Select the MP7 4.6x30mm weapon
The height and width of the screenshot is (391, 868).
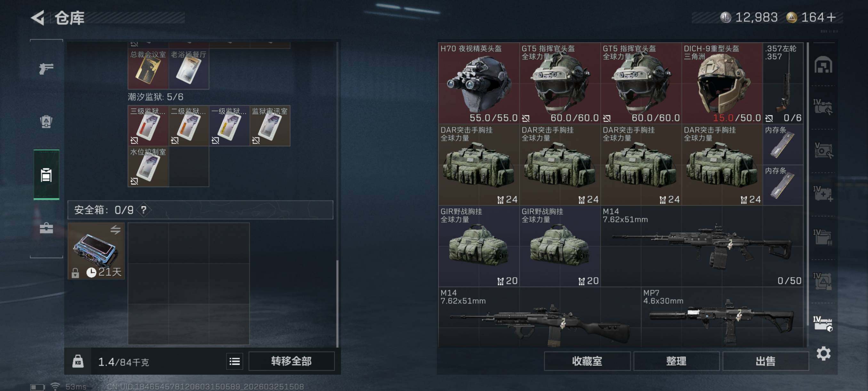tap(722, 316)
